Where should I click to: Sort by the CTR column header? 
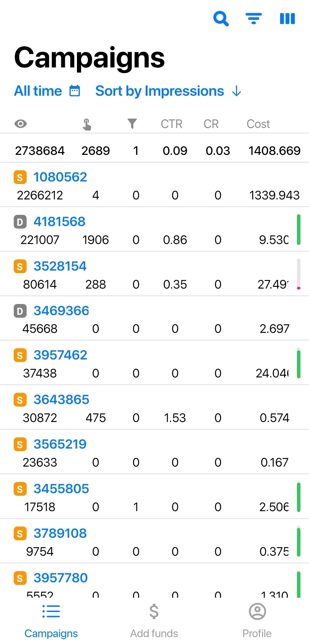pyautogui.click(x=171, y=124)
